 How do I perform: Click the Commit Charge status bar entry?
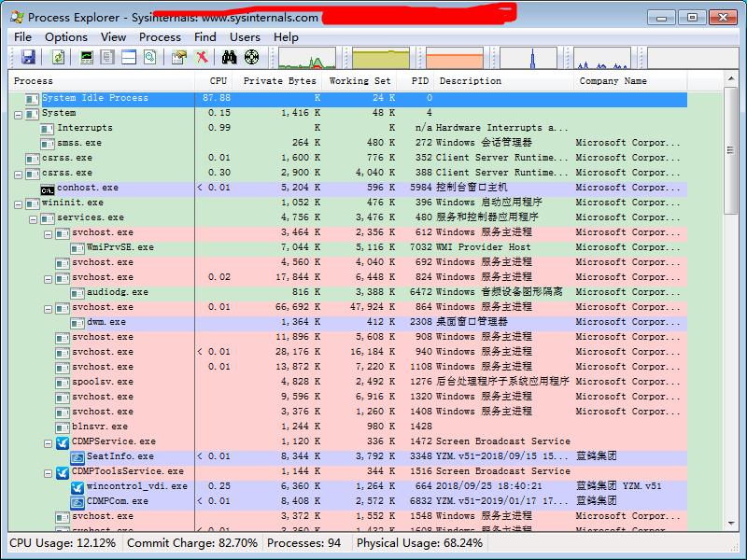tap(192, 543)
